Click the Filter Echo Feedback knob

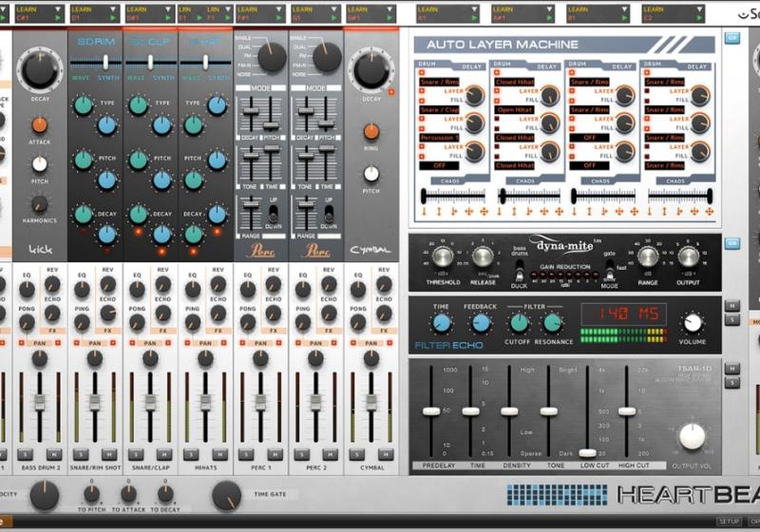click(x=481, y=323)
